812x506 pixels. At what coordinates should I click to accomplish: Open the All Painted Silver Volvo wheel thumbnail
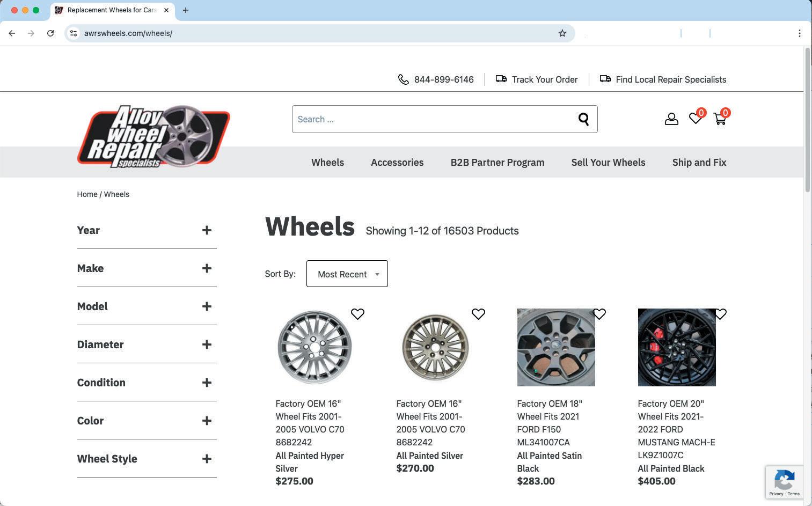coord(435,347)
